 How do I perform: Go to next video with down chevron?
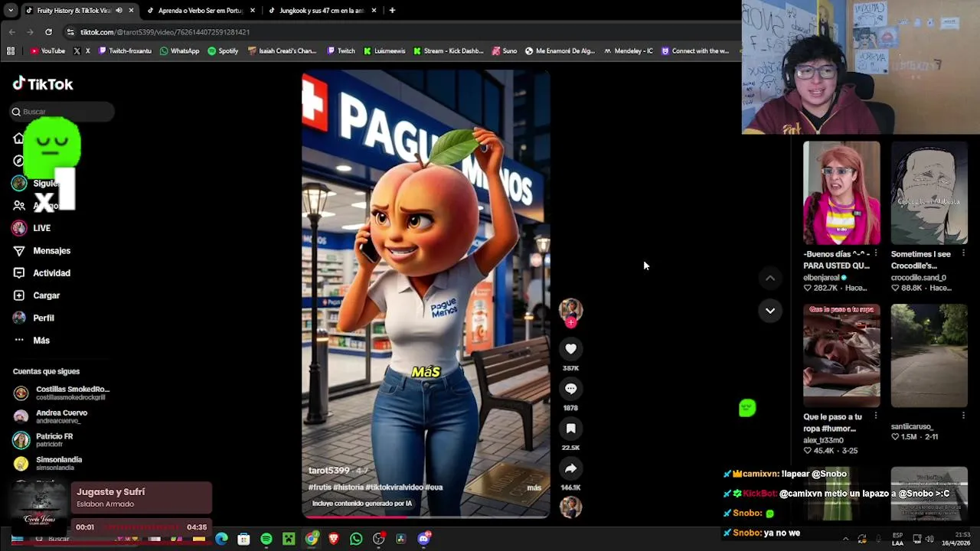point(770,311)
